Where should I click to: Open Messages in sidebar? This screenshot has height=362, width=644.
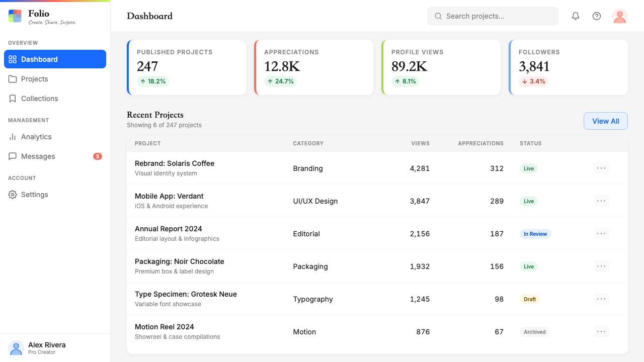[55, 156]
